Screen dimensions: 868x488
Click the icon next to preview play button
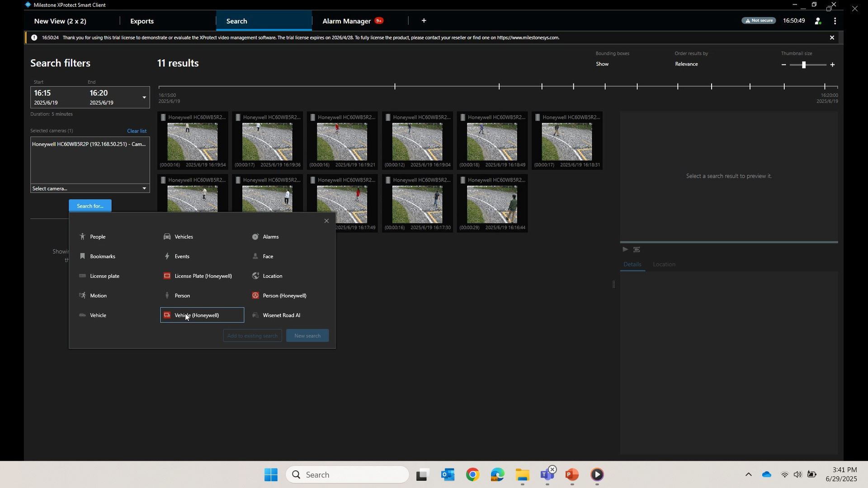click(x=637, y=249)
